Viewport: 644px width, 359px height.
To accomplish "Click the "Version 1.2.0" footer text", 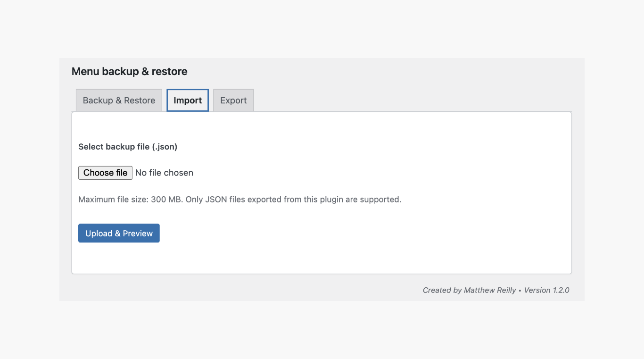I will tap(546, 291).
